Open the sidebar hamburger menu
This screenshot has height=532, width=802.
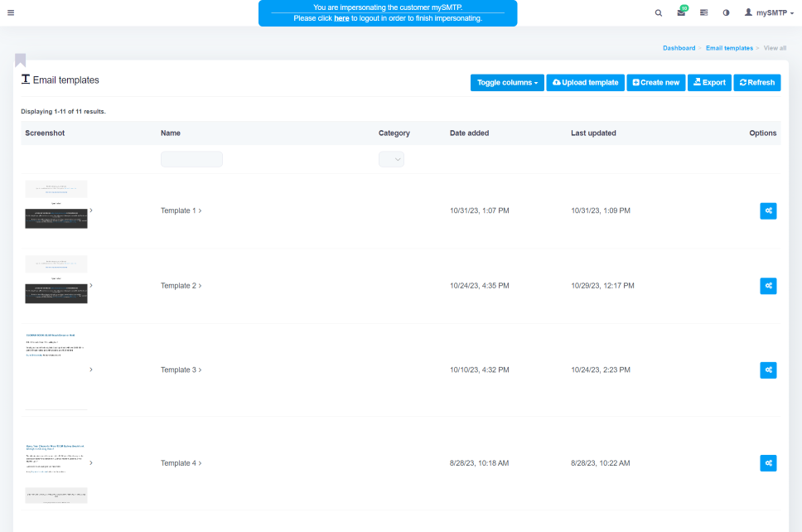click(11, 12)
